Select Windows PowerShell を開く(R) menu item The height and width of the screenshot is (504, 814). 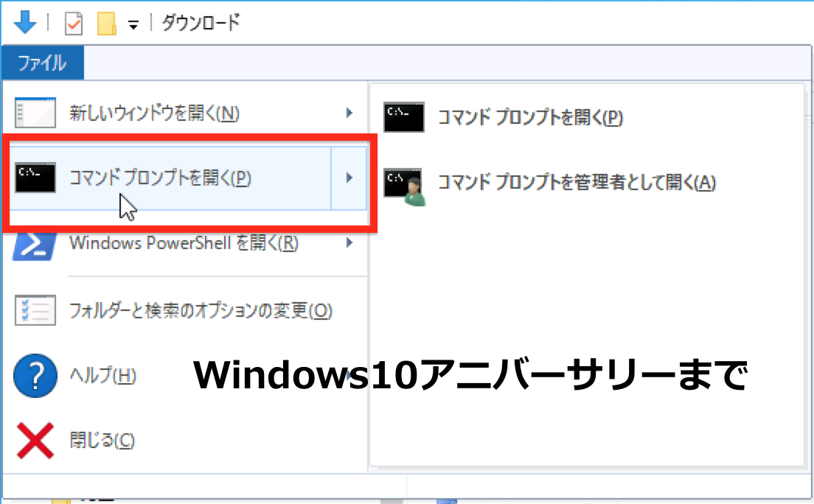pyautogui.click(x=185, y=243)
